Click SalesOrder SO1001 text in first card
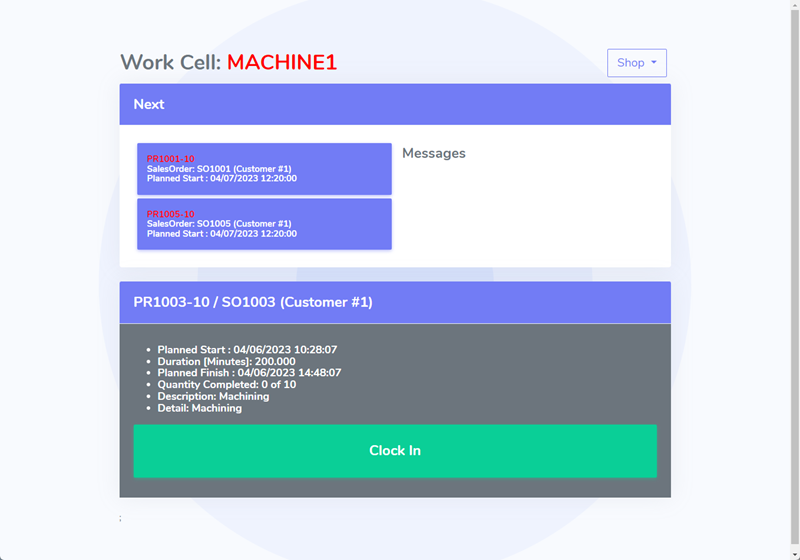The image size is (800, 560). (219, 169)
